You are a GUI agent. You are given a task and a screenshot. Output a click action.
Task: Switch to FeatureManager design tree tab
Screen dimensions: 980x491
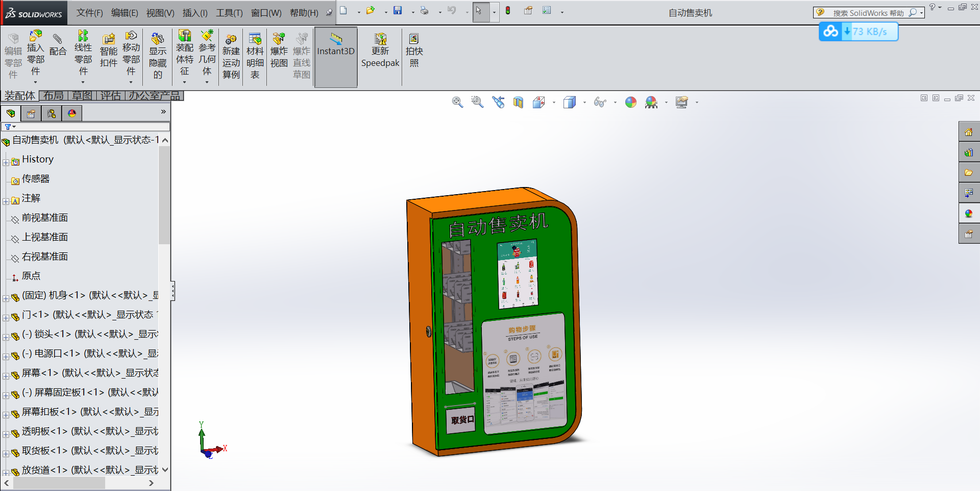click(x=11, y=113)
